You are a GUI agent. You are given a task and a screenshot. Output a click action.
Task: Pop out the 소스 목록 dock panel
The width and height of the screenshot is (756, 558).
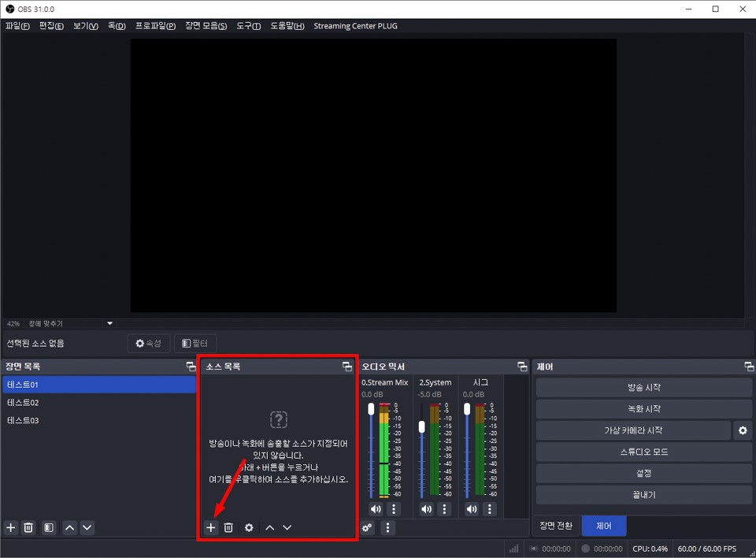[347, 366]
